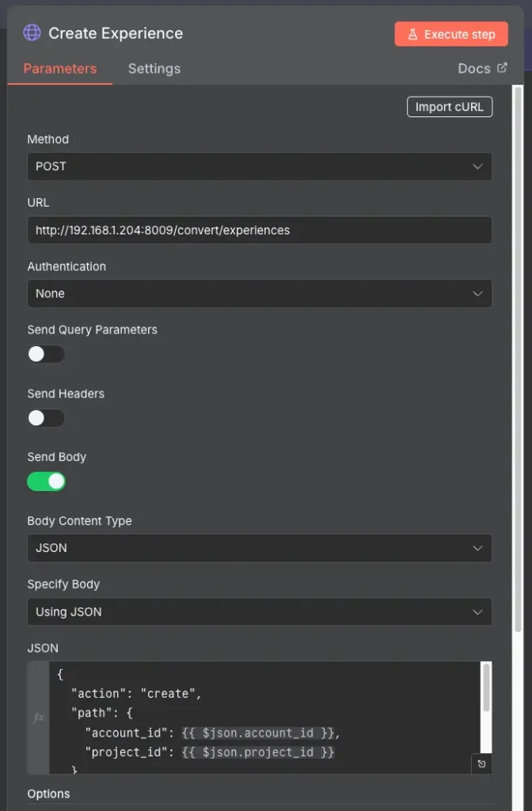Click the external link icon beside Docs
Screen dimensions: 532x811
click(x=502, y=68)
